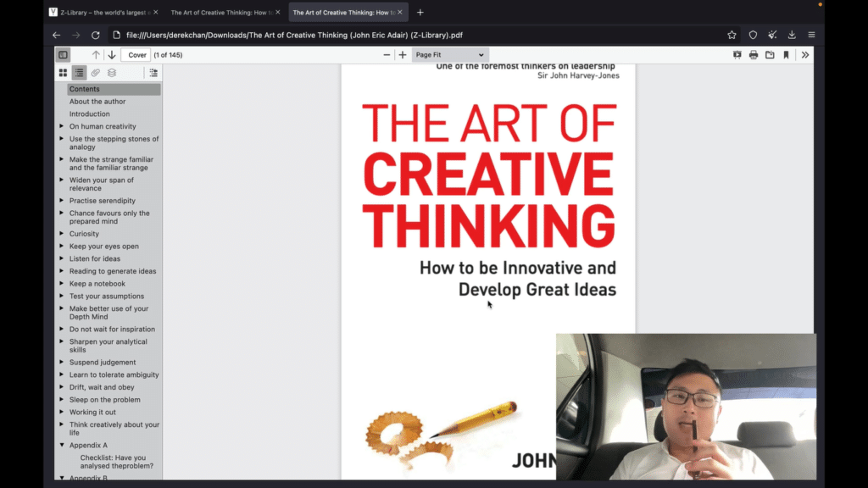Go to Sharpen your analytical skills

(x=108, y=346)
